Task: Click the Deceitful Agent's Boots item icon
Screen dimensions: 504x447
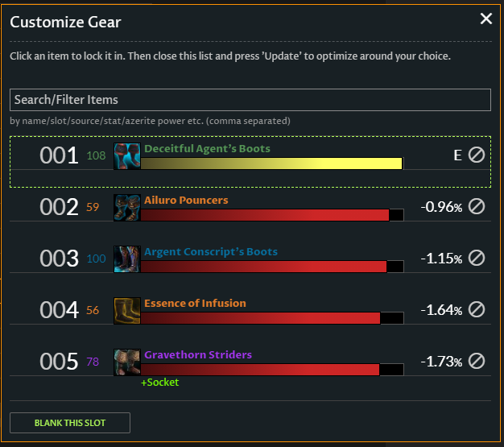Action: tap(127, 156)
